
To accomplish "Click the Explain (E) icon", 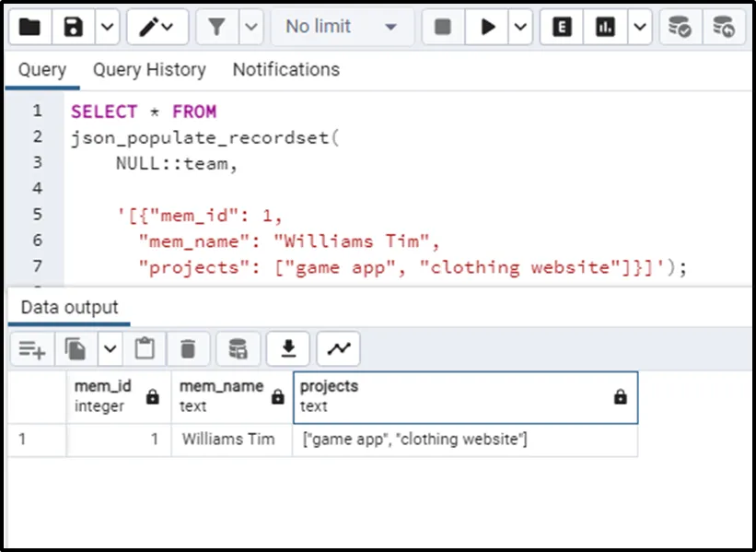I will click(560, 28).
